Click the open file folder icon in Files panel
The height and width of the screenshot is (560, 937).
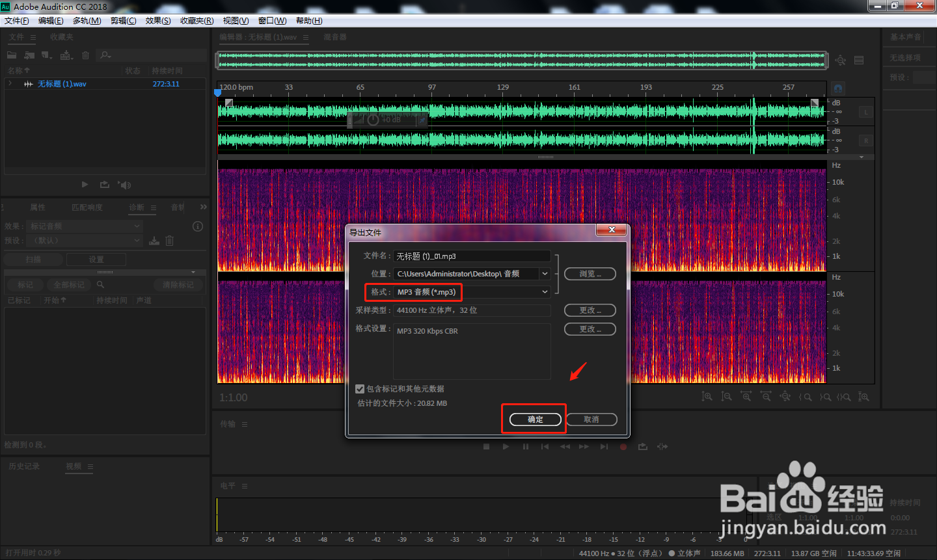12,55
